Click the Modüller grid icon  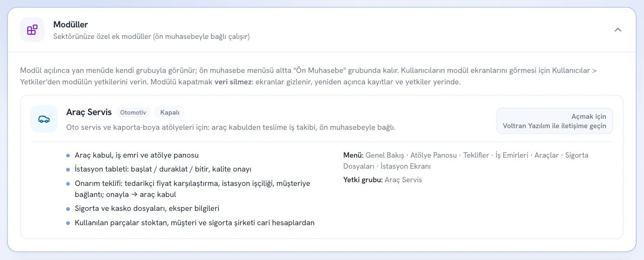pyautogui.click(x=32, y=30)
